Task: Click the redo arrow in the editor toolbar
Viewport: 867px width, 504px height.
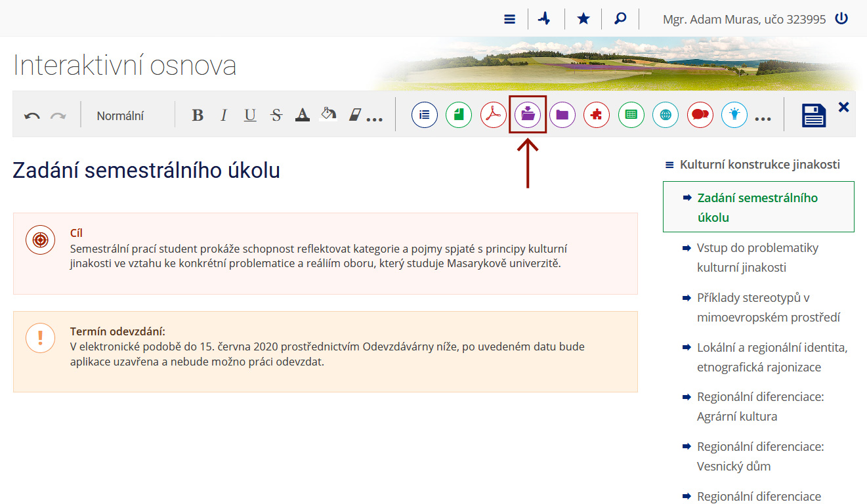Action: 58,116
